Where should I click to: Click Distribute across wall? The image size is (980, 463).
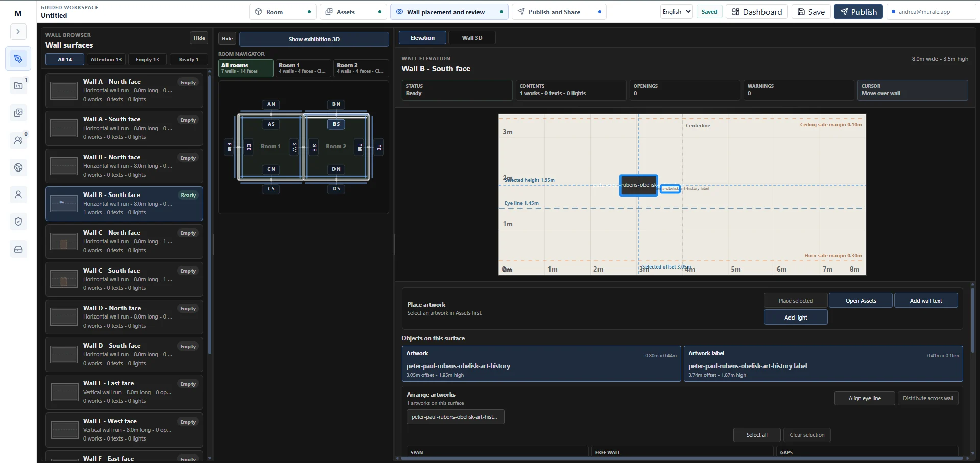[x=928, y=398]
